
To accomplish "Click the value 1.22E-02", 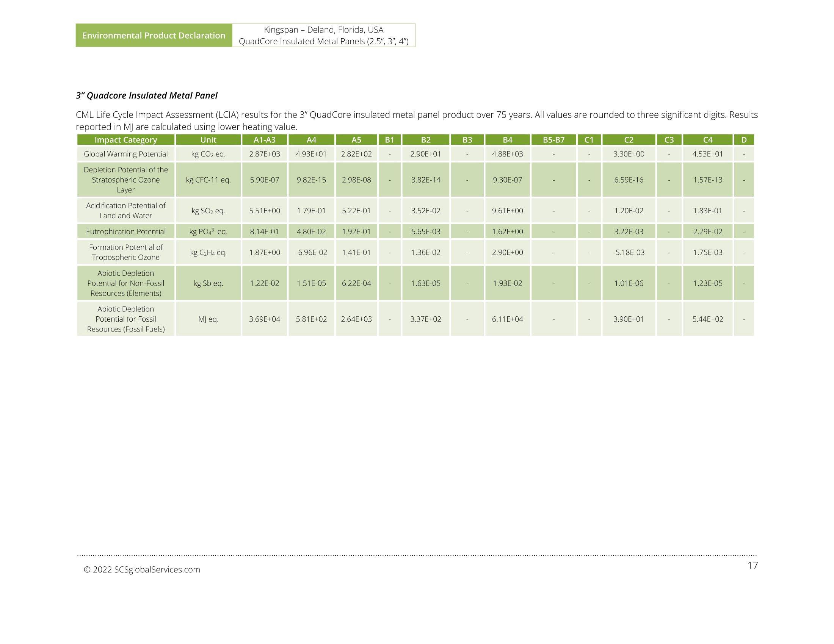I will click(x=265, y=283).
